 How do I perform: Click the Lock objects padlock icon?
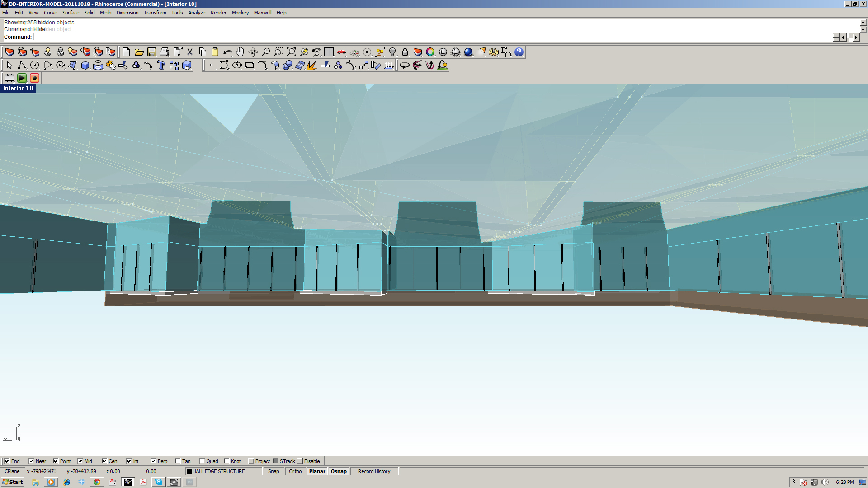click(x=405, y=52)
